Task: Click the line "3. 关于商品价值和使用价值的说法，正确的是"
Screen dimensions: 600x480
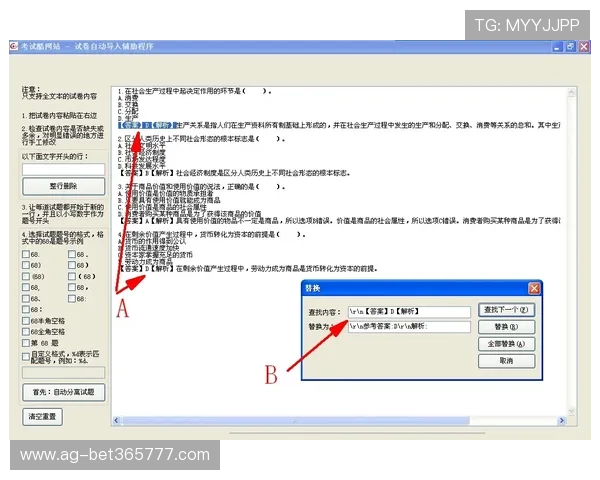Action: coord(201,187)
